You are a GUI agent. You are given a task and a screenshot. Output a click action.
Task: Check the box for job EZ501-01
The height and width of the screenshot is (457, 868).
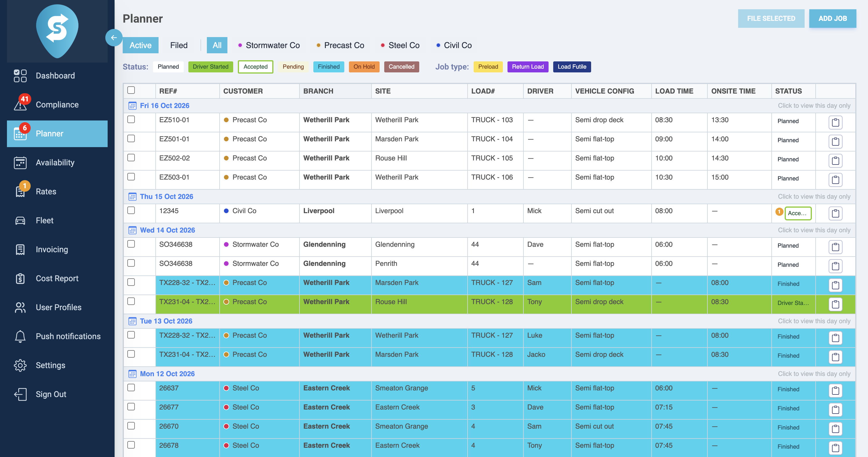pyautogui.click(x=131, y=139)
